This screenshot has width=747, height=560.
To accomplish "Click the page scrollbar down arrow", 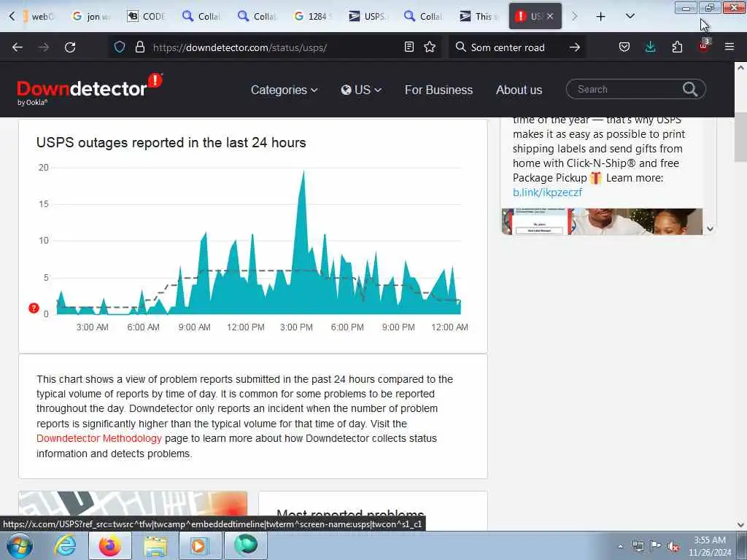I will 740,525.
